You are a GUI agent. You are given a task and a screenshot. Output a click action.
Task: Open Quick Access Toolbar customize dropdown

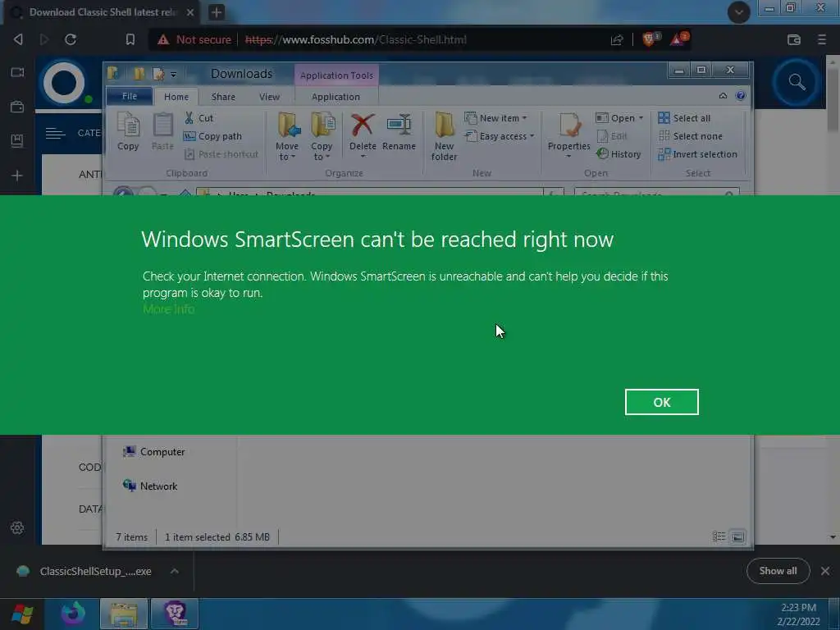pyautogui.click(x=174, y=75)
